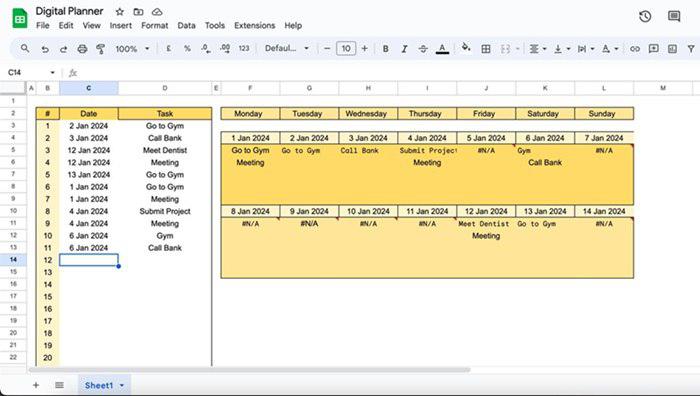This screenshot has width=700, height=396.
Task: Insert a chart
Action: [x=672, y=49]
